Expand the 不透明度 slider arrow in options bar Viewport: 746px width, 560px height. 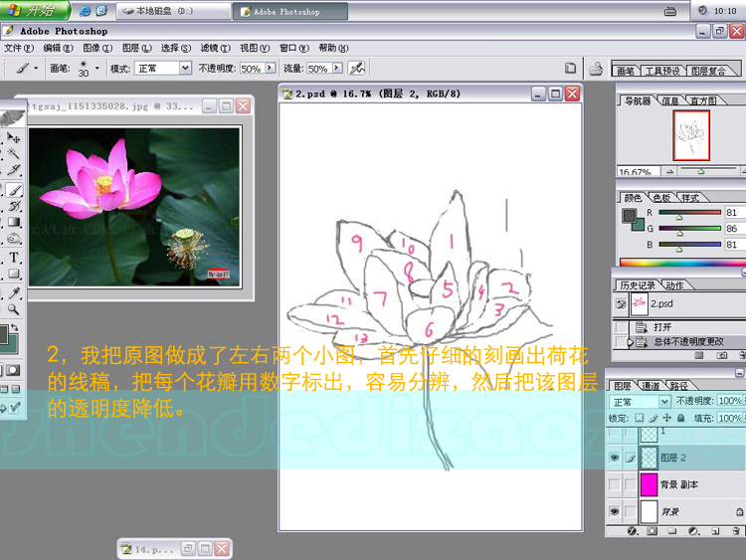tap(271, 68)
